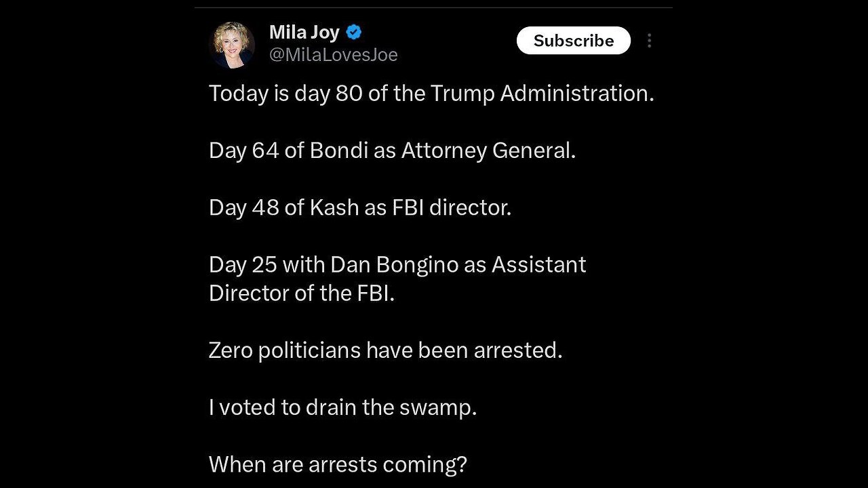Click the "When are arrests coming?" question

point(338,464)
